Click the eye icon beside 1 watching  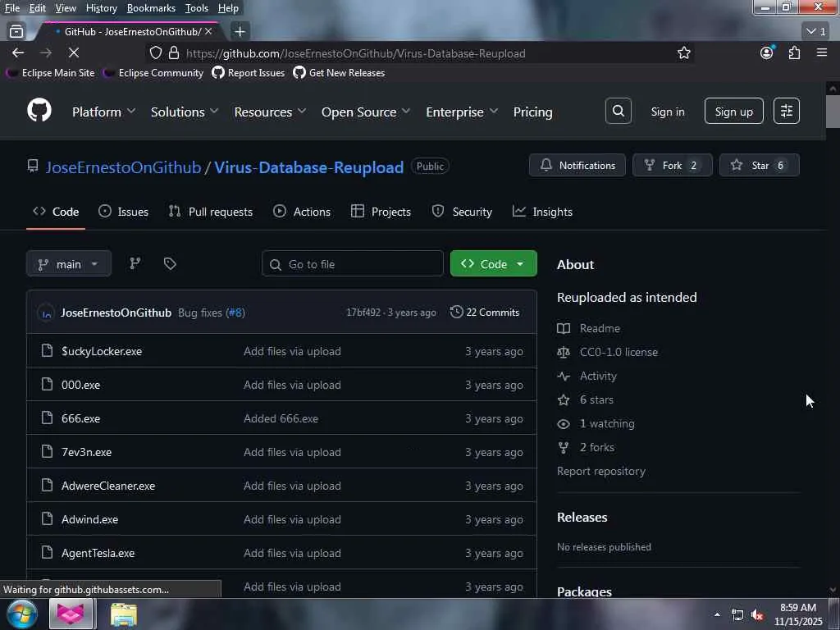coord(564,424)
